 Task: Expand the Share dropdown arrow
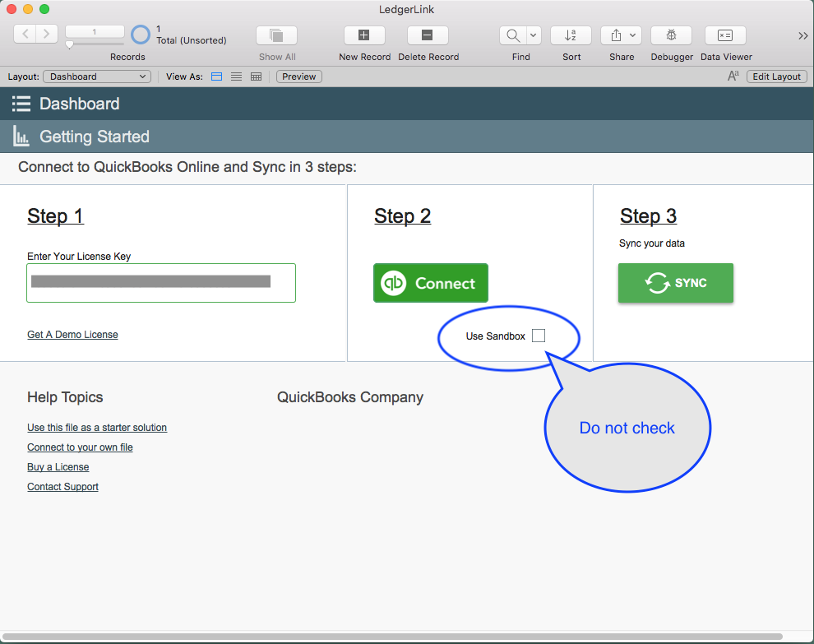point(633,35)
